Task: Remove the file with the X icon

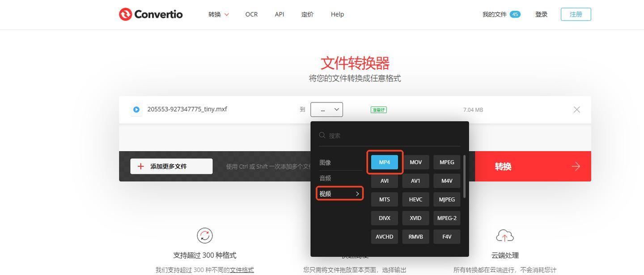Action: pyautogui.click(x=576, y=110)
